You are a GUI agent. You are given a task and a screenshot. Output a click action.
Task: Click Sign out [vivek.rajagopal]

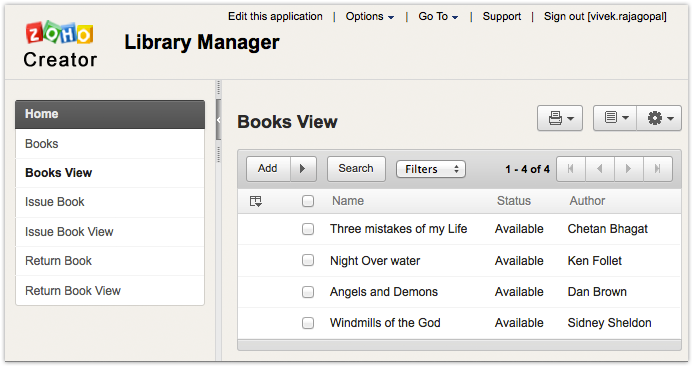tap(605, 17)
